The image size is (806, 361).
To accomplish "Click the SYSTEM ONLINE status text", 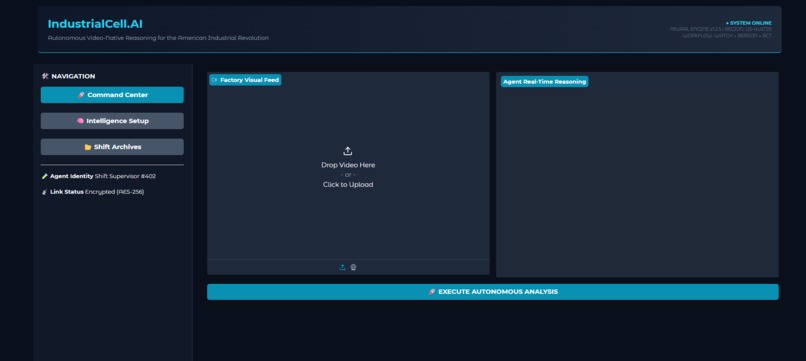I will point(748,23).
